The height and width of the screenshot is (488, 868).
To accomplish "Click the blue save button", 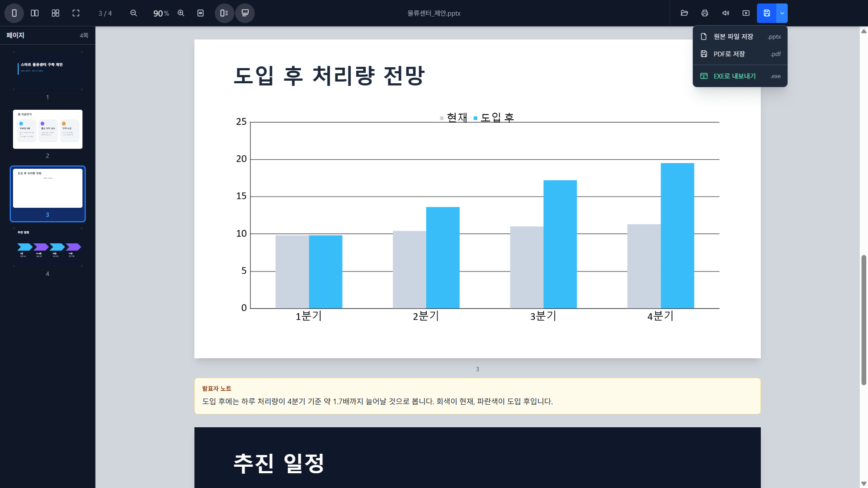I will [x=767, y=13].
